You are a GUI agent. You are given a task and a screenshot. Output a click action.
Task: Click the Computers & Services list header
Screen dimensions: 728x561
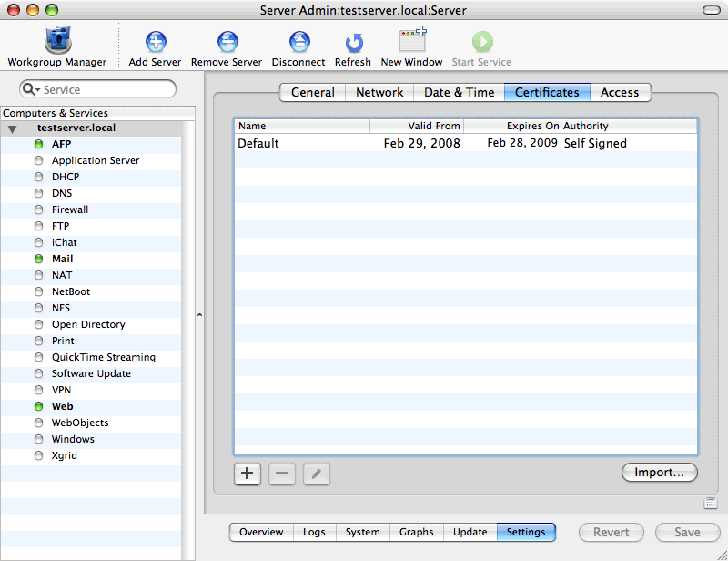tap(97, 113)
